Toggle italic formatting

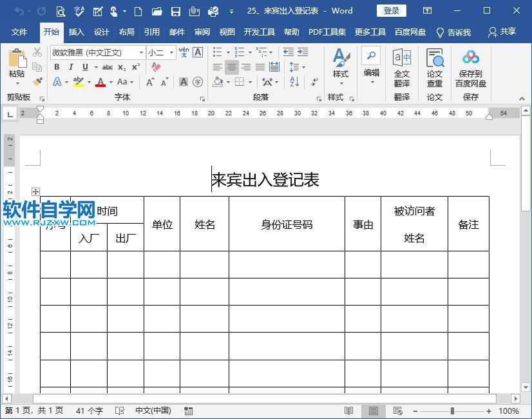71,67
